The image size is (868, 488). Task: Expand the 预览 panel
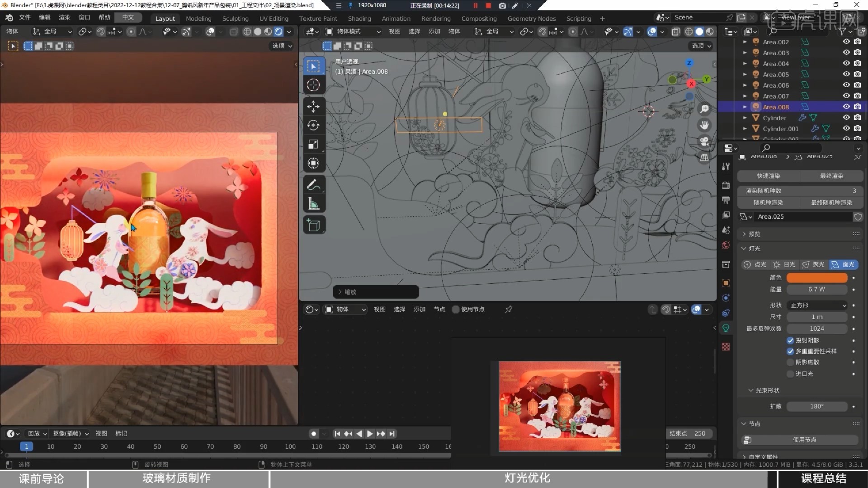coord(755,234)
